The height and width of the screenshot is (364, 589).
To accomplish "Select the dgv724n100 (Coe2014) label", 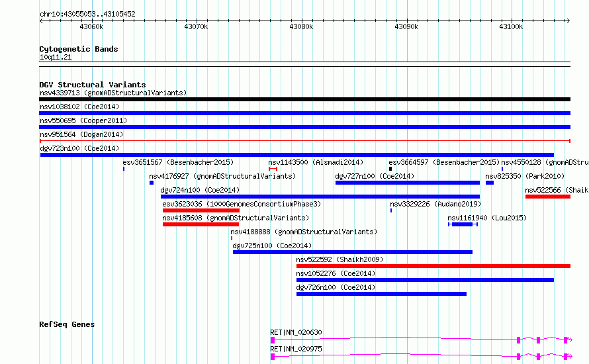I will pos(200,190).
